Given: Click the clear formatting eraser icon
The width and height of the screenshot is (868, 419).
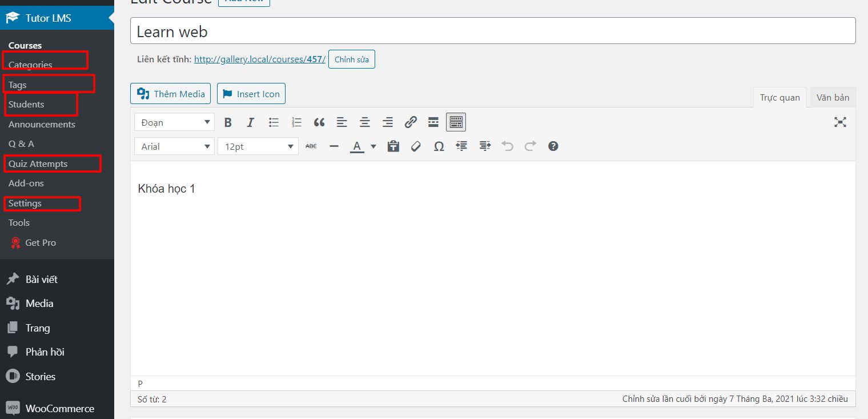Looking at the screenshot, I should [416, 146].
